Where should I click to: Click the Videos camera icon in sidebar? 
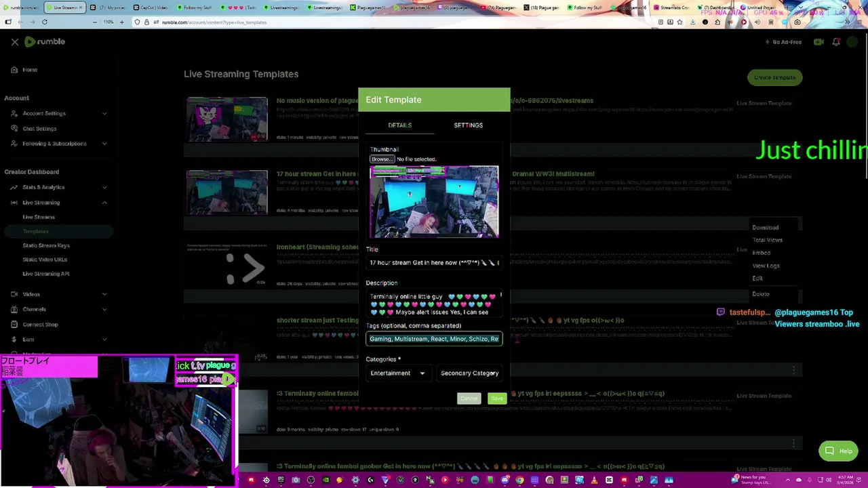14,295
